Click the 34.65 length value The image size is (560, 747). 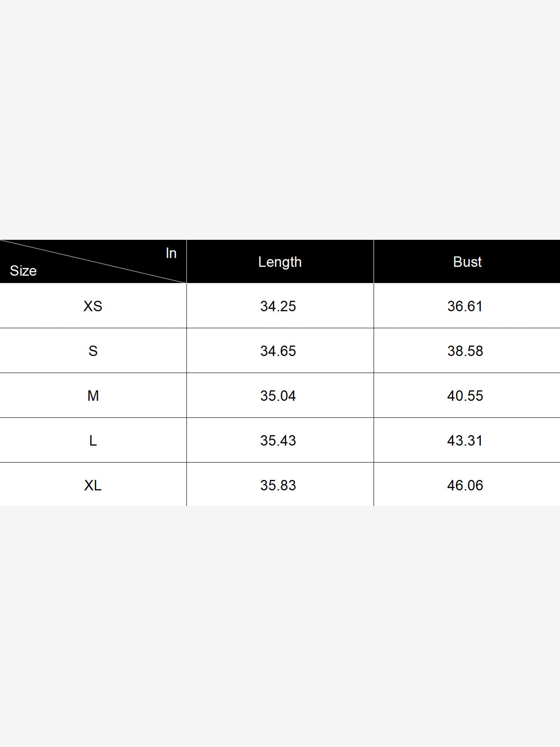tap(278, 351)
